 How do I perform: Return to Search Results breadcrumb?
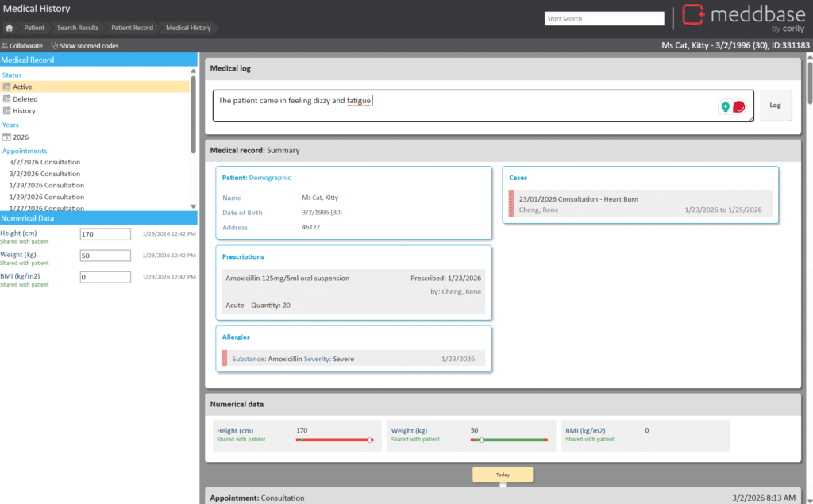click(x=78, y=28)
